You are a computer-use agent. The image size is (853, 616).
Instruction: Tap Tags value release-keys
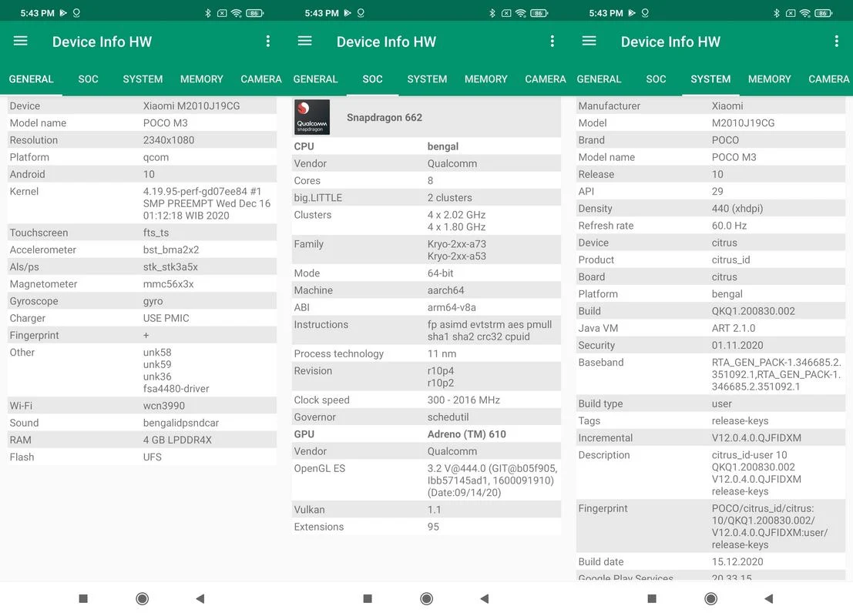pos(740,421)
